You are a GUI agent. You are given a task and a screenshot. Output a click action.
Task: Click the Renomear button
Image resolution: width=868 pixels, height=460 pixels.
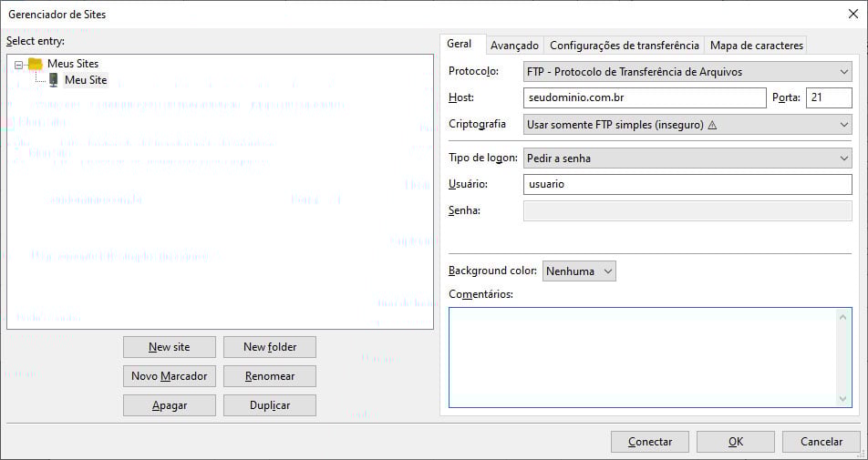point(270,376)
